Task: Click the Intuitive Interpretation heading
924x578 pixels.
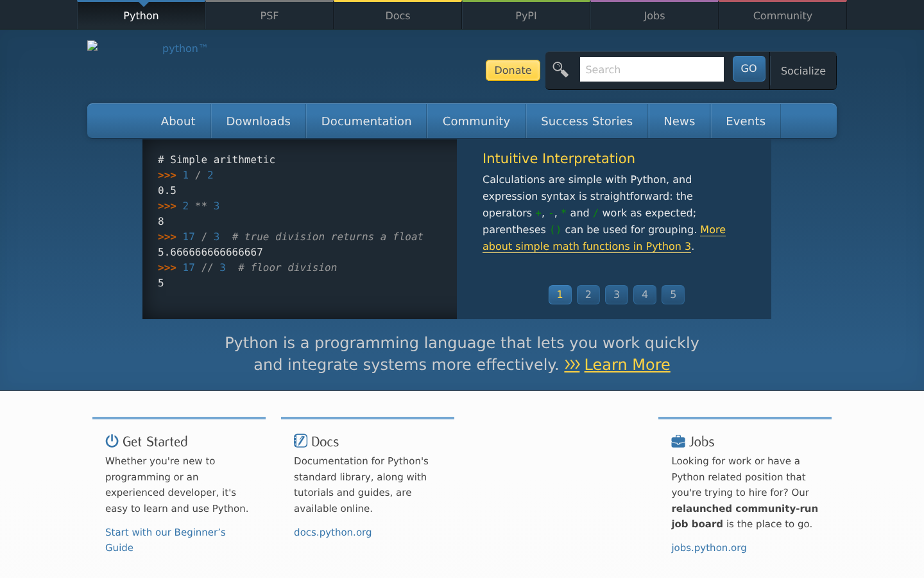Action: click(559, 159)
